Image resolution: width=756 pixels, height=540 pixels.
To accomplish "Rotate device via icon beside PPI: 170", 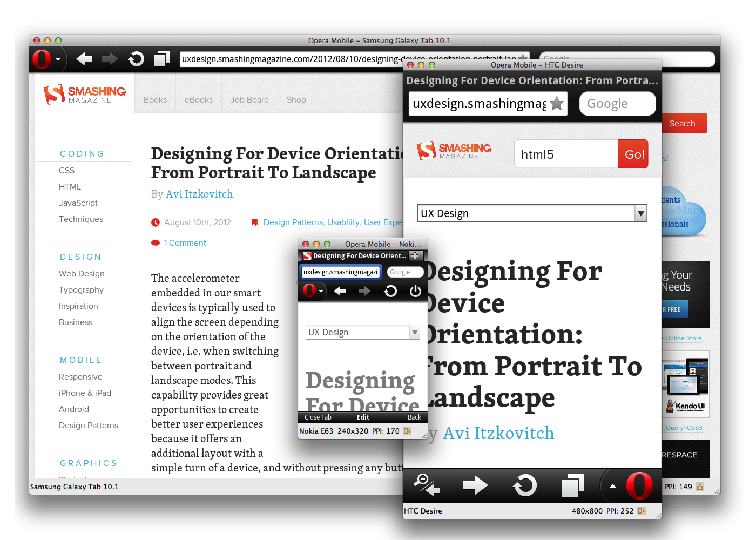I will 407,431.
